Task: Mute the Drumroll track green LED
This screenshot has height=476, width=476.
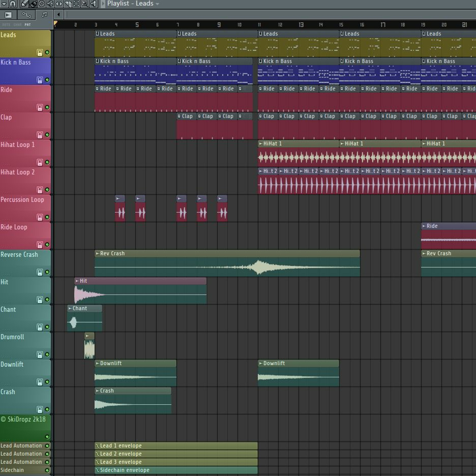Action: pos(47,354)
